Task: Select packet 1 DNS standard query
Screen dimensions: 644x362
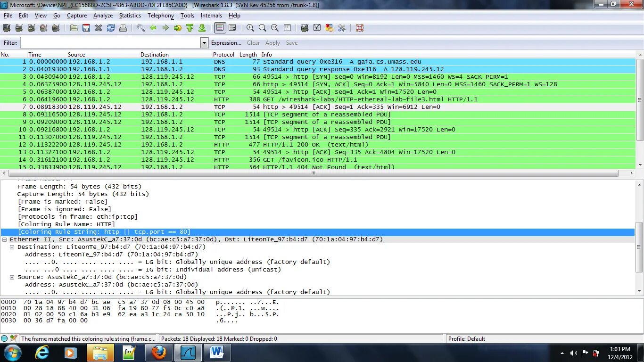Action: click(x=318, y=62)
